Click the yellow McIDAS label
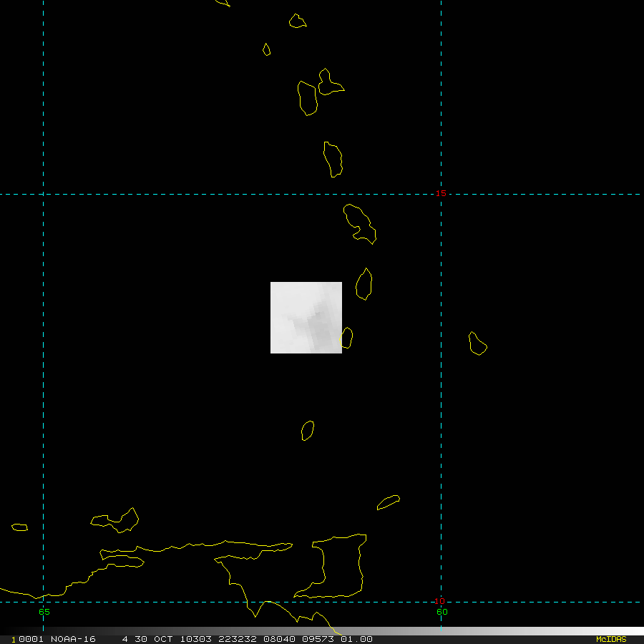 (x=611, y=639)
